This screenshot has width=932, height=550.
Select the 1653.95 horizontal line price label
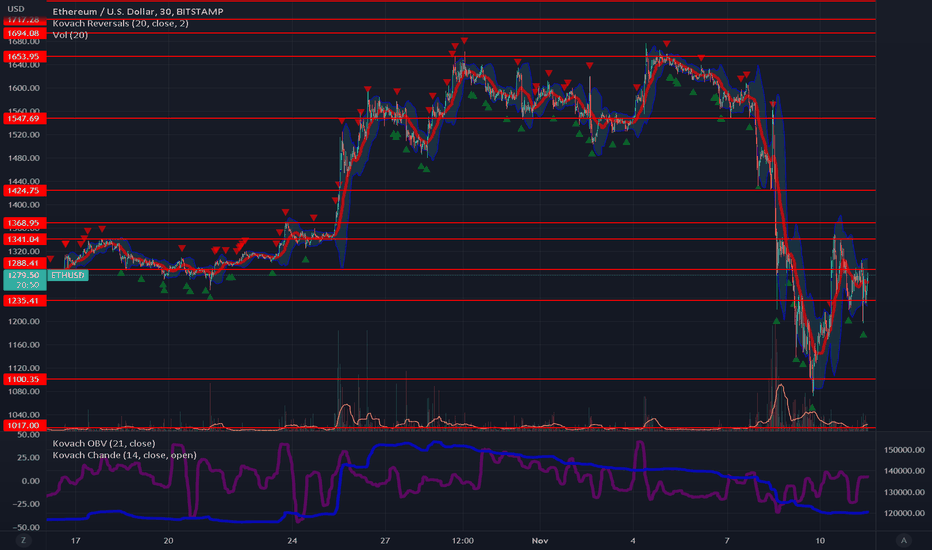(24, 56)
